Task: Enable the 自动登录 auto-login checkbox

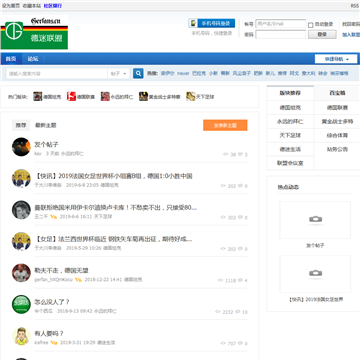Action: click(310, 25)
